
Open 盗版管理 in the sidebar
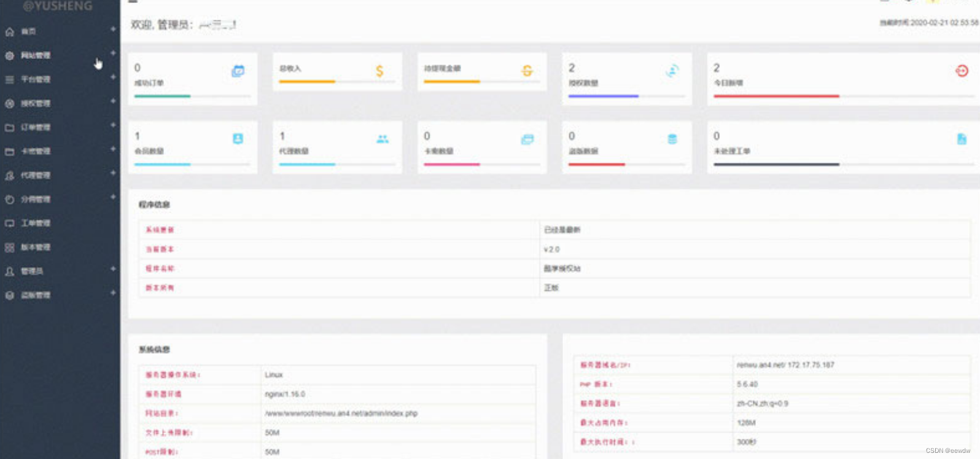36,295
